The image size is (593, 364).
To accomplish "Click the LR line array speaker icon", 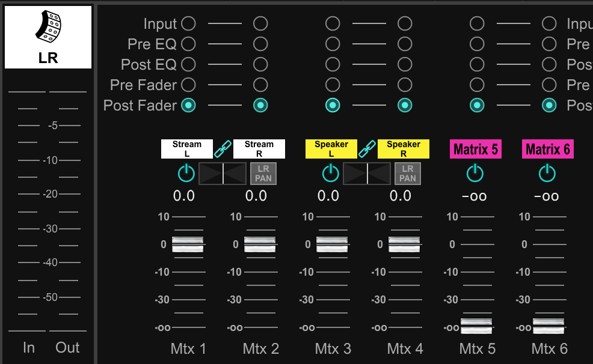I will pos(48,26).
